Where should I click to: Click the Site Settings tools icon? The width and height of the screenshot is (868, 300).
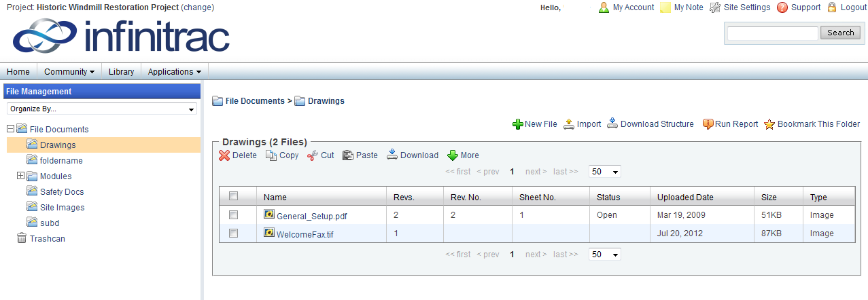point(715,7)
